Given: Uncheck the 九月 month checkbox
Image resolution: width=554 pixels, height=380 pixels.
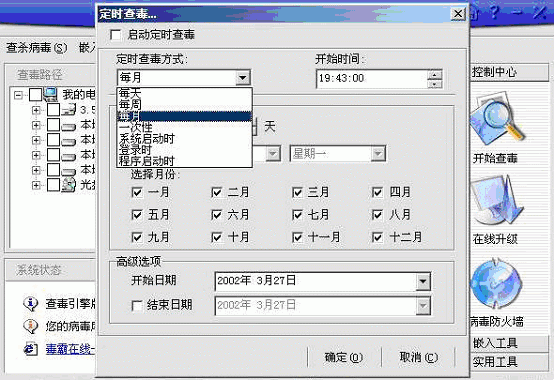Looking at the screenshot, I should pyautogui.click(x=136, y=237).
